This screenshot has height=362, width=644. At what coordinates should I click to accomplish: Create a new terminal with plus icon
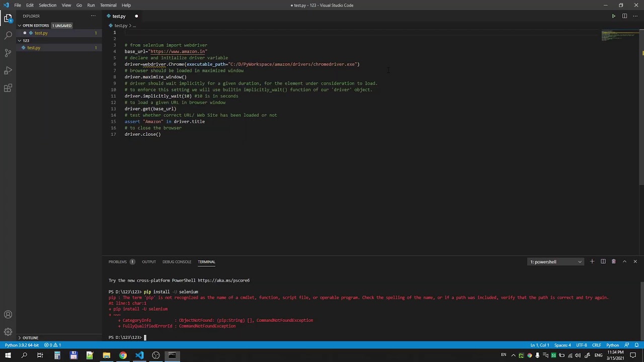pyautogui.click(x=592, y=261)
